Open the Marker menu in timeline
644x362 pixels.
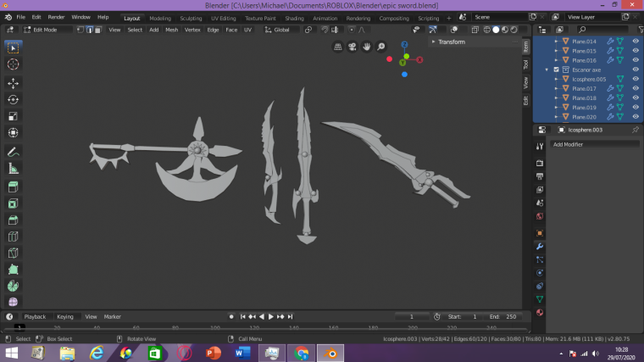pos(112,317)
